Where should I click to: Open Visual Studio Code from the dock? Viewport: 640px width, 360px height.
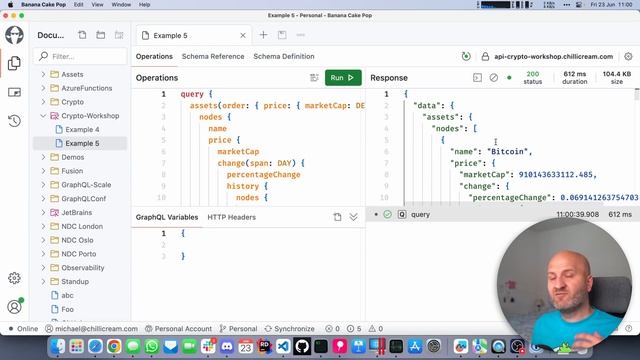[x=283, y=347]
